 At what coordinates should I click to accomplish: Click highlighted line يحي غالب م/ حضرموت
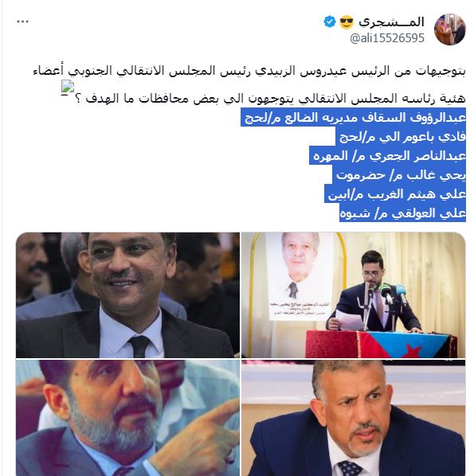point(399,174)
